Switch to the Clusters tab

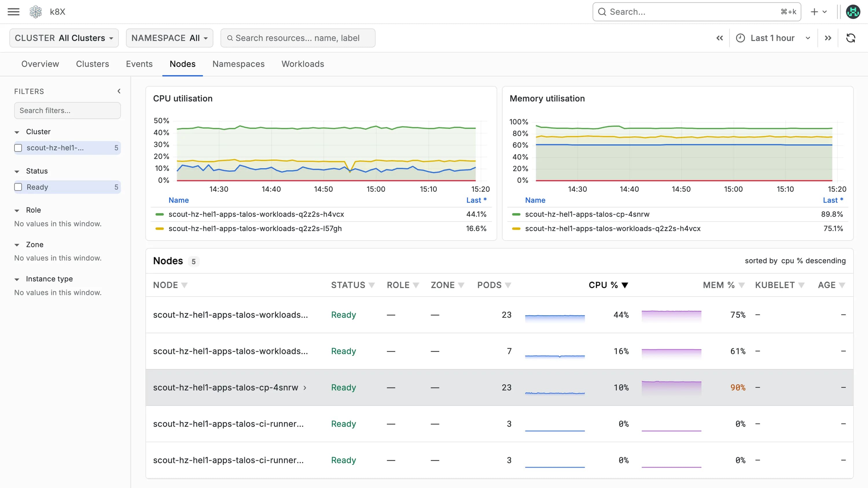click(92, 64)
